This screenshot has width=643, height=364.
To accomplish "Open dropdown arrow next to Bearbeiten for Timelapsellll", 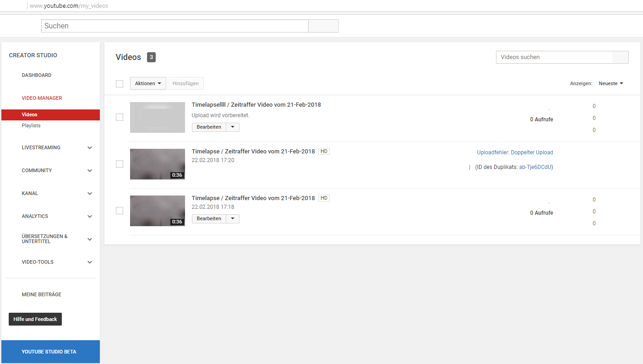I will (233, 127).
